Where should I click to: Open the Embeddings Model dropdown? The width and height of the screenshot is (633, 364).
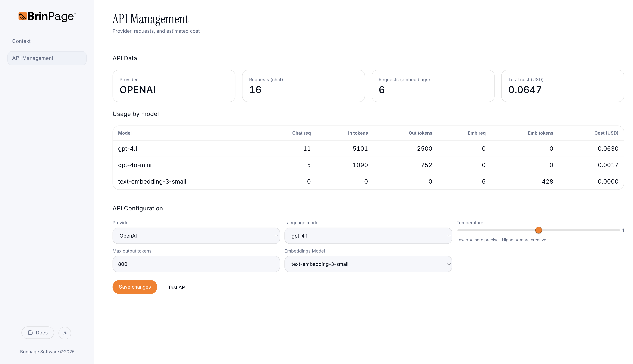coord(368,264)
